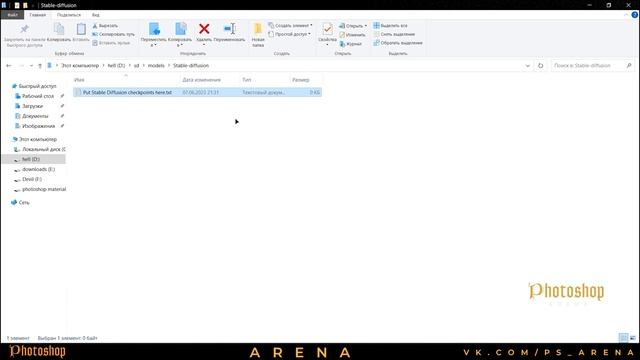
Task: Click the search magnifier icon
Action: (x=629, y=66)
